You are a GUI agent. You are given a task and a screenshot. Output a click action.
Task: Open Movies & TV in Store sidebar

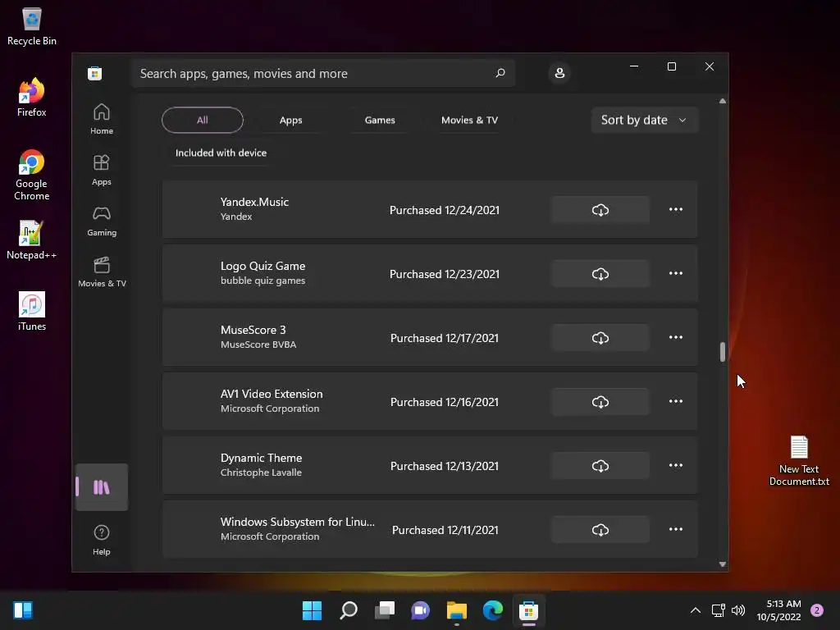point(102,272)
